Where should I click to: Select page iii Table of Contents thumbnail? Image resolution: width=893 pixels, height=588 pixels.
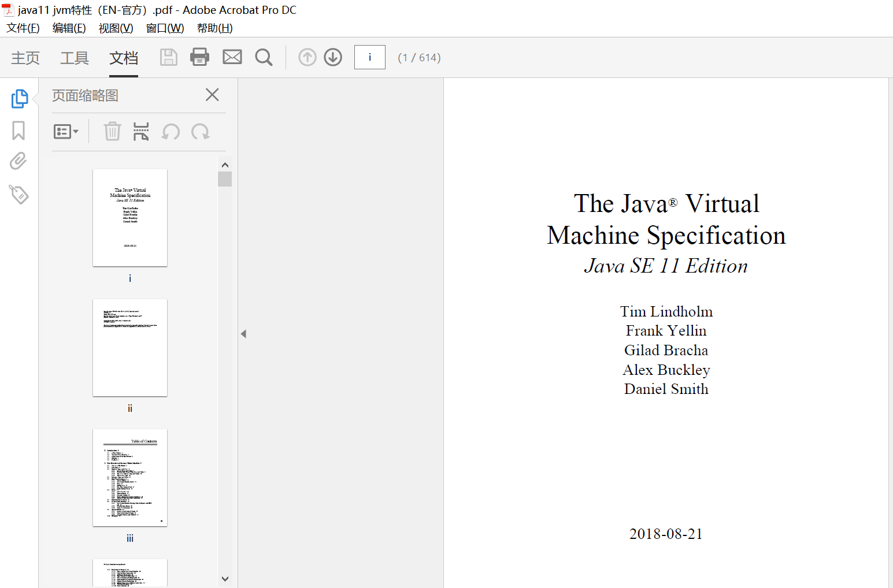(x=130, y=478)
